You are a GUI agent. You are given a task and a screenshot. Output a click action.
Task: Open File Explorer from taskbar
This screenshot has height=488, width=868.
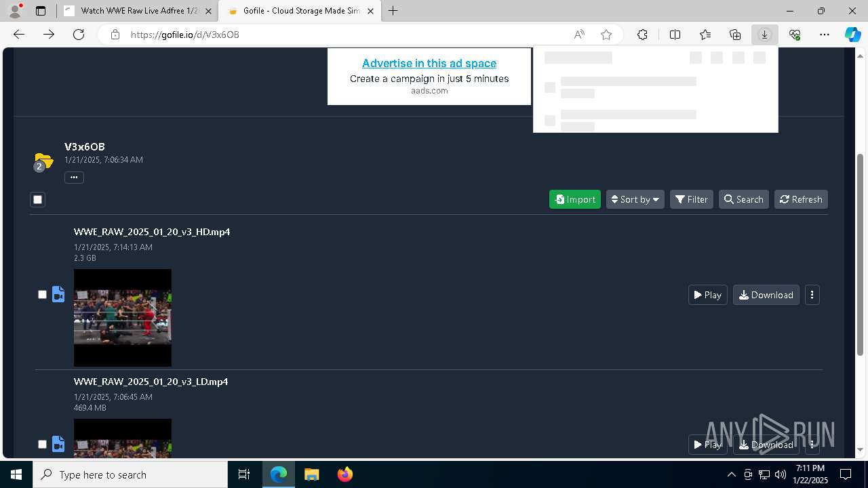(x=311, y=474)
